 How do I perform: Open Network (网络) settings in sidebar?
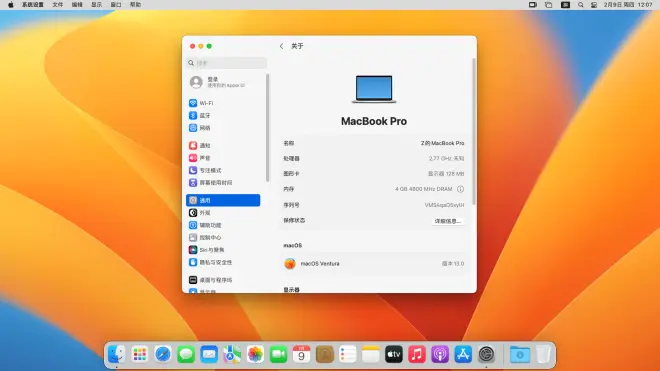(x=223, y=128)
